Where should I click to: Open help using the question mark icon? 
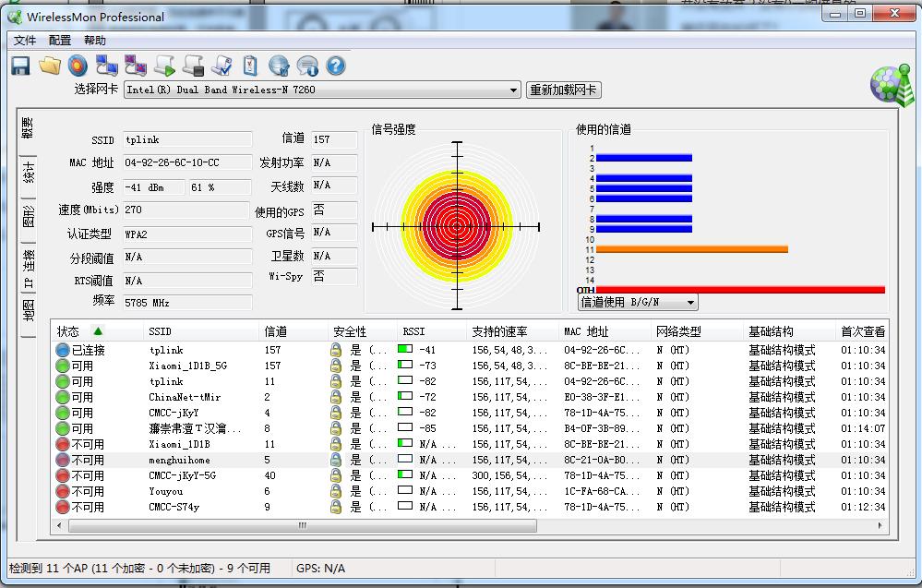[334, 65]
